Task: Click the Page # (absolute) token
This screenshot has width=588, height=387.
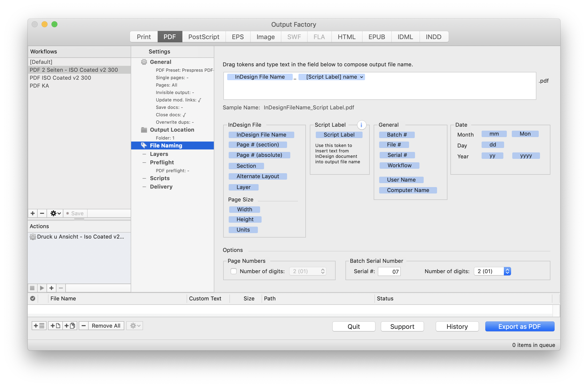Action: tap(259, 155)
